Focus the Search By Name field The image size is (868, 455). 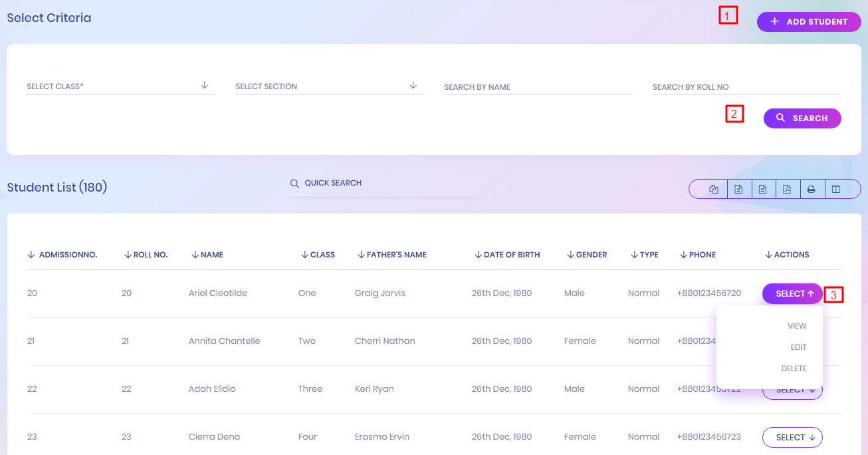coord(538,87)
